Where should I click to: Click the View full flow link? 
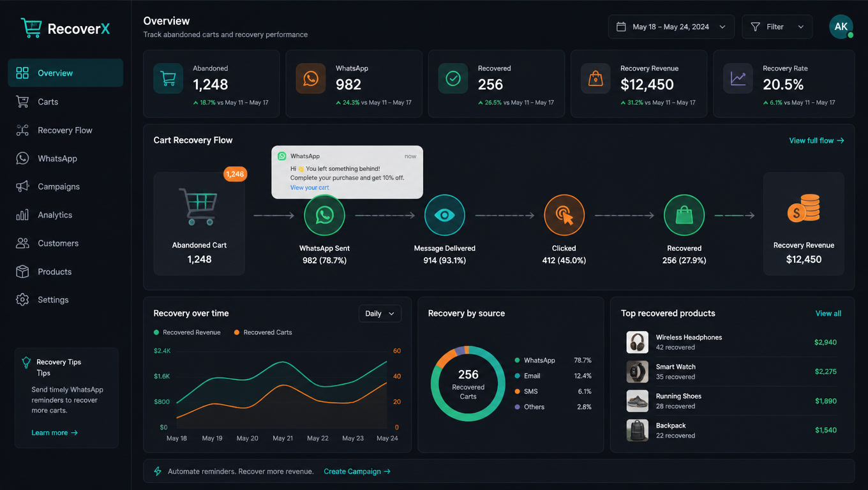coord(816,140)
